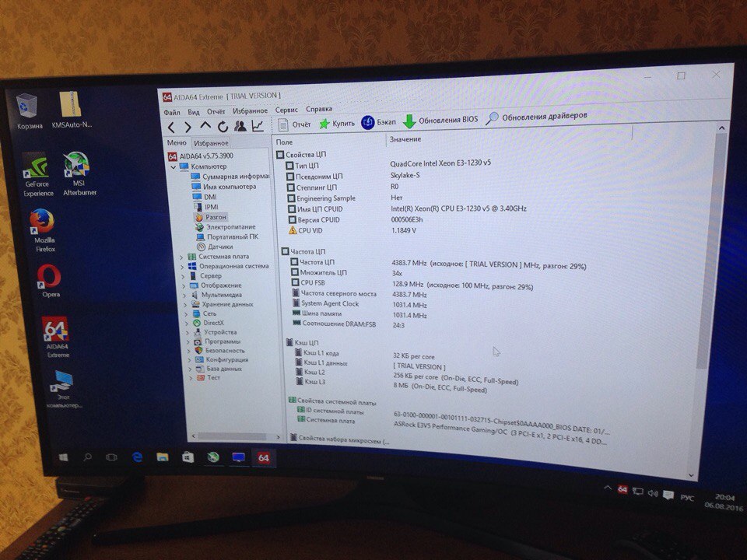Select KMSAuto-N... desktop archive icon
This screenshot has width=747, height=560.
72,110
